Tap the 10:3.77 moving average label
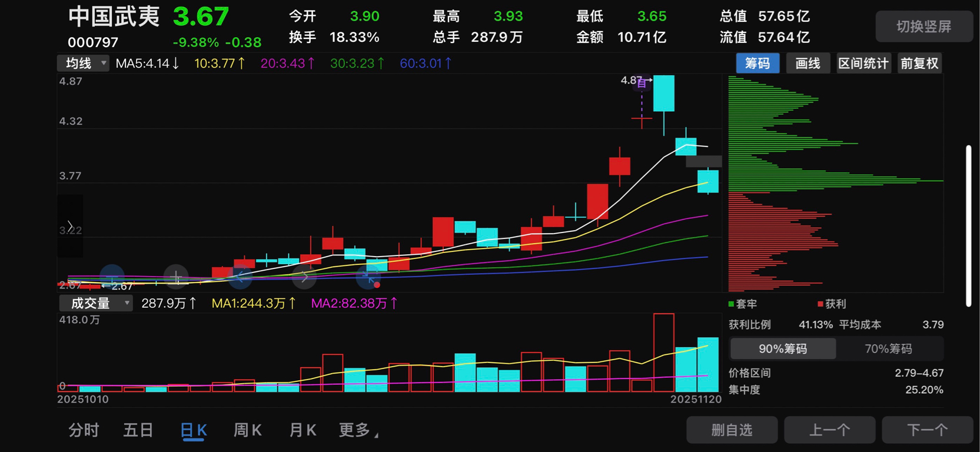Screen dimensions: 980x452 pyautogui.click(x=220, y=64)
